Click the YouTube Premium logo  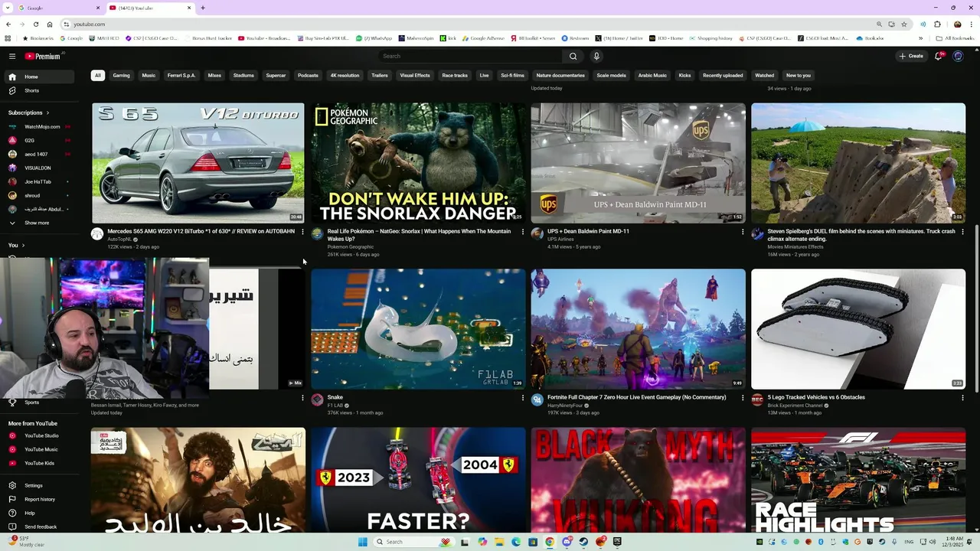tap(43, 56)
